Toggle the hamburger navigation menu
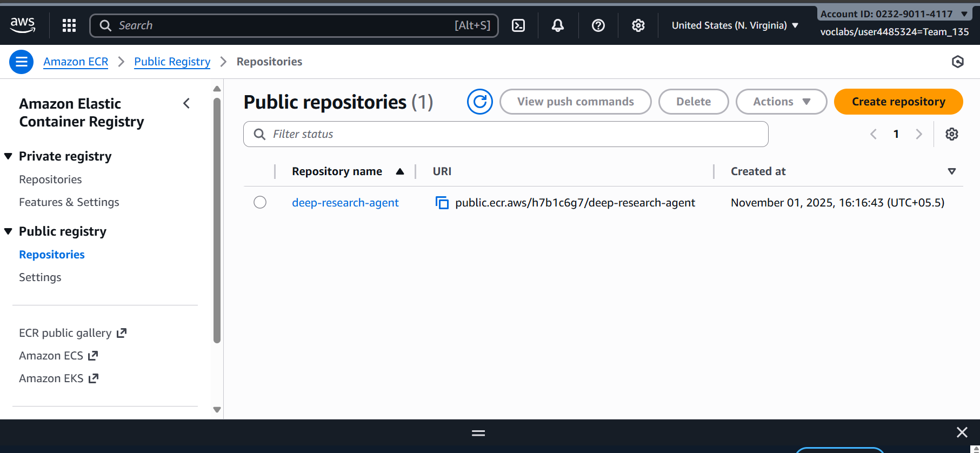Image resolution: width=980 pixels, height=453 pixels. [22, 62]
